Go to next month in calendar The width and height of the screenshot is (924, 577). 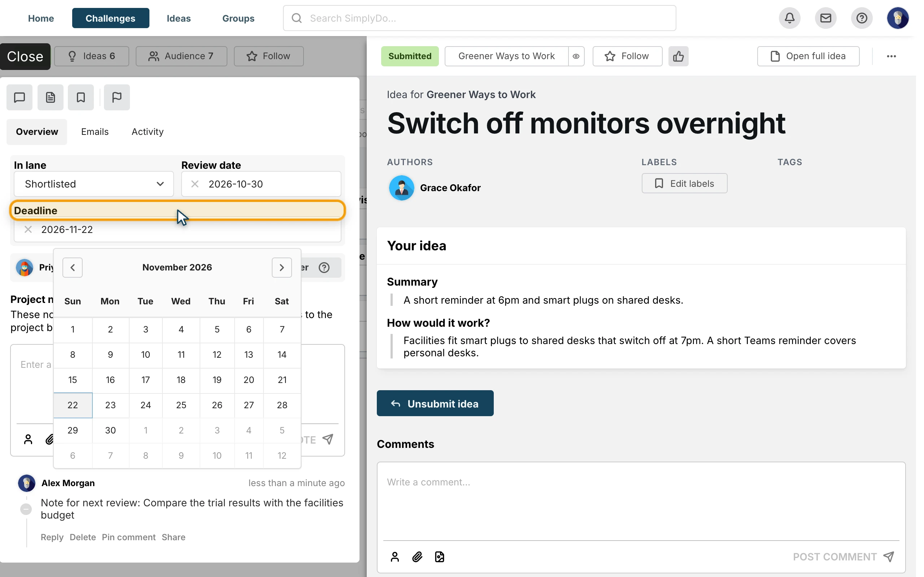[x=282, y=268]
